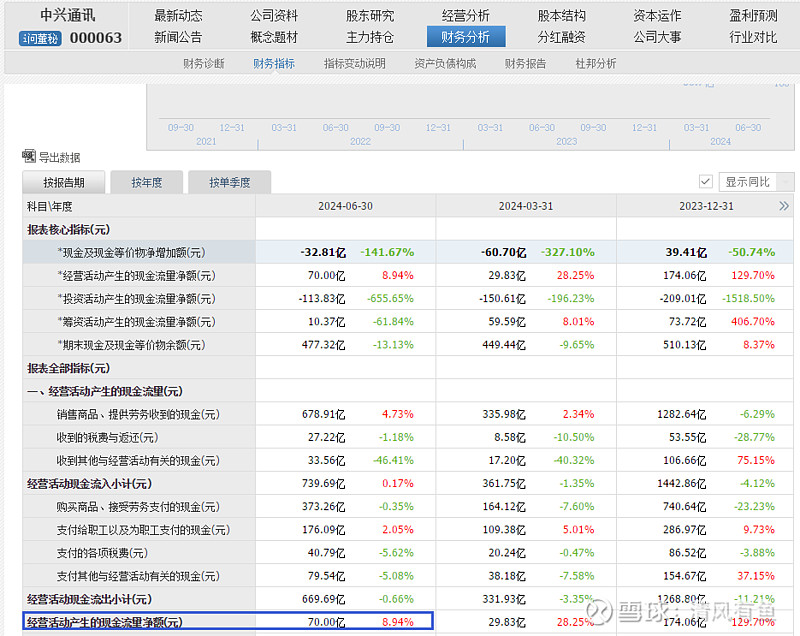Click the 2023-12-31 column header

(706, 206)
